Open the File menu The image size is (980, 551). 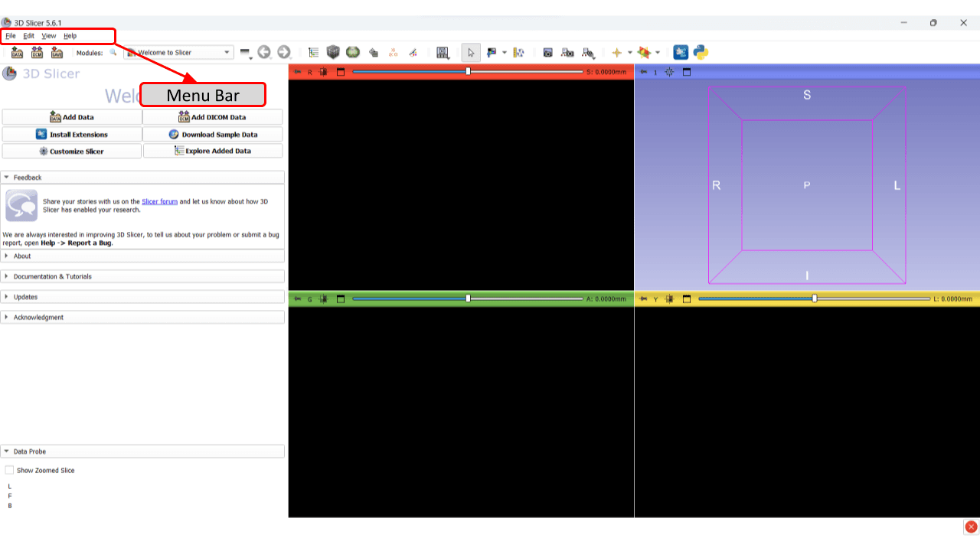click(11, 36)
